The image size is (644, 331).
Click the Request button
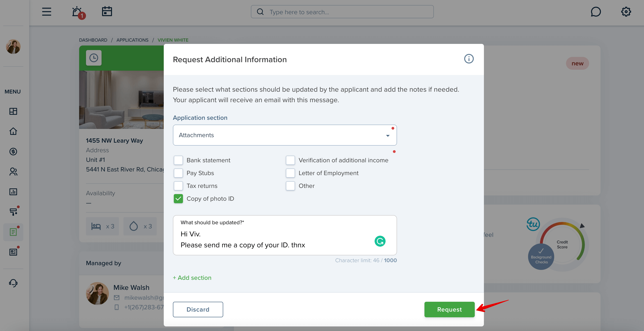click(449, 310)
